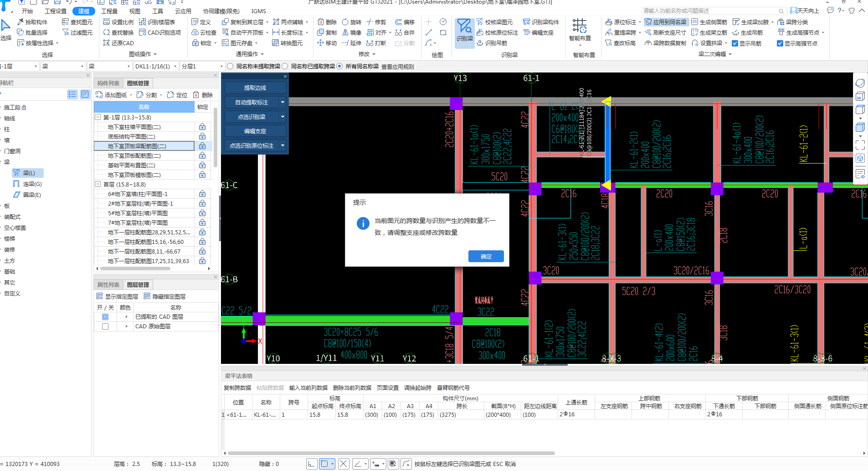Switch to the 属性列表 tab
Screen dimensions: 868x471
[108, 285]
